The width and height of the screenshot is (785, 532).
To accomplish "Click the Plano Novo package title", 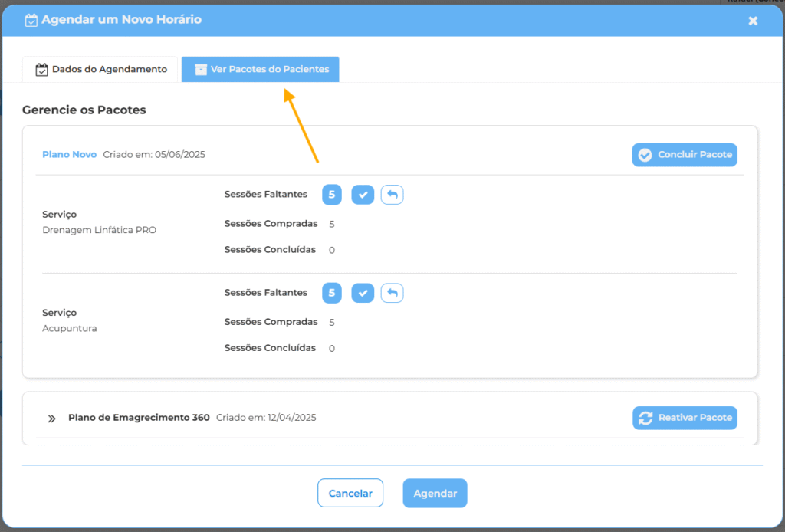I will (69, 154).
